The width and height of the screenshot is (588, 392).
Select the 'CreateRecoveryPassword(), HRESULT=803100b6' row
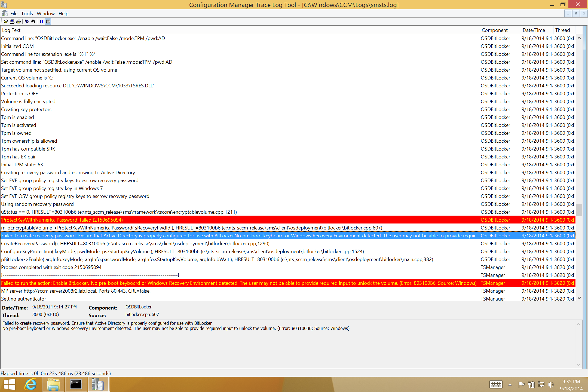pos(288,243)
